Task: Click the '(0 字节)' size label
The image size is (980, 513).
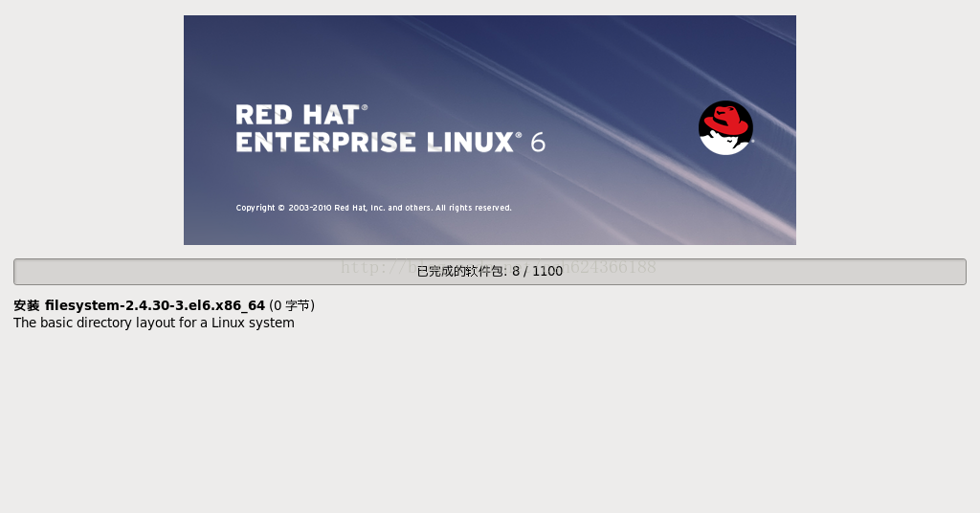Action: pyautogui.click(x=292, y=305)
